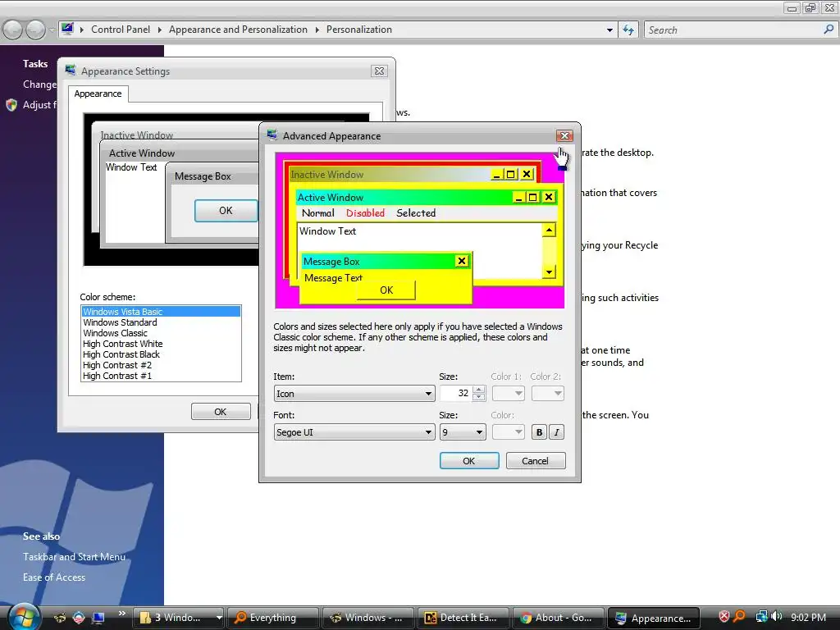
Task: Click the Forward navigation button
Action: coord(35,30)
